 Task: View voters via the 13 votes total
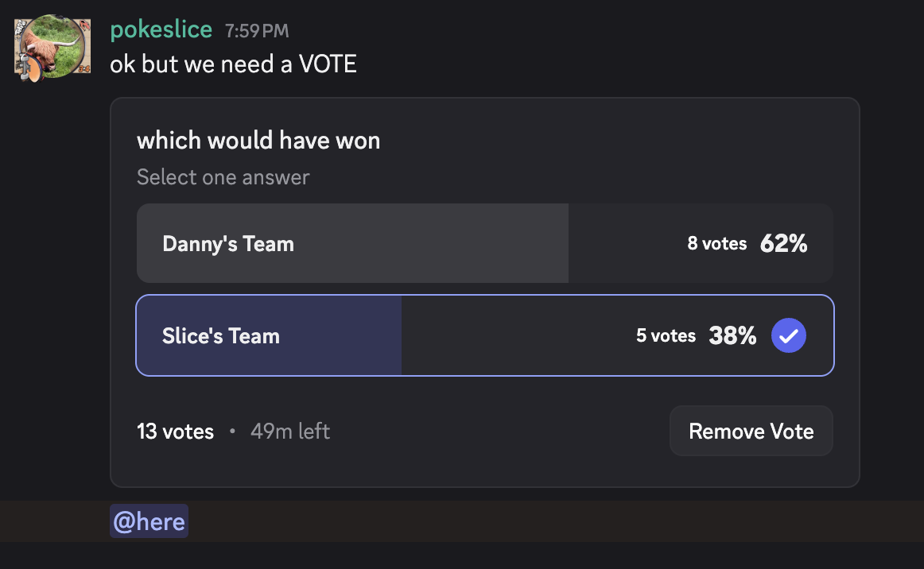coord(175,432)
